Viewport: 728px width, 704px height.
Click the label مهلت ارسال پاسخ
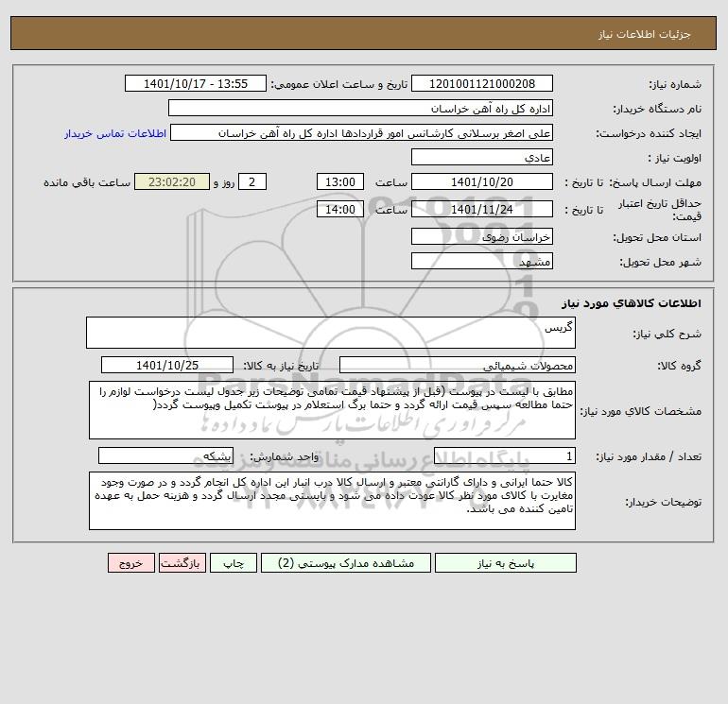pyautogui.click(x=654, y=182)
